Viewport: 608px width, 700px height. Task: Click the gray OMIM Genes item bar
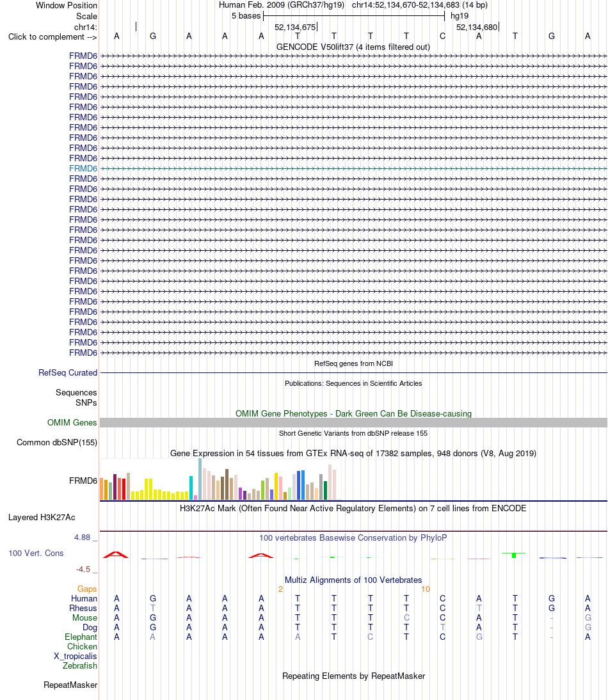pyautogui.click(x=353, y=422)
